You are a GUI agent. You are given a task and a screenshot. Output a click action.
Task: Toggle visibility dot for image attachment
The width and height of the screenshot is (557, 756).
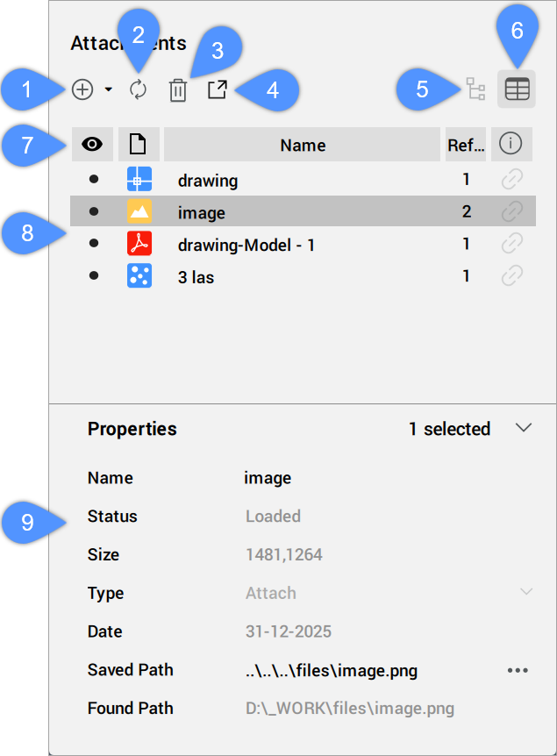(x=92, y=211)
